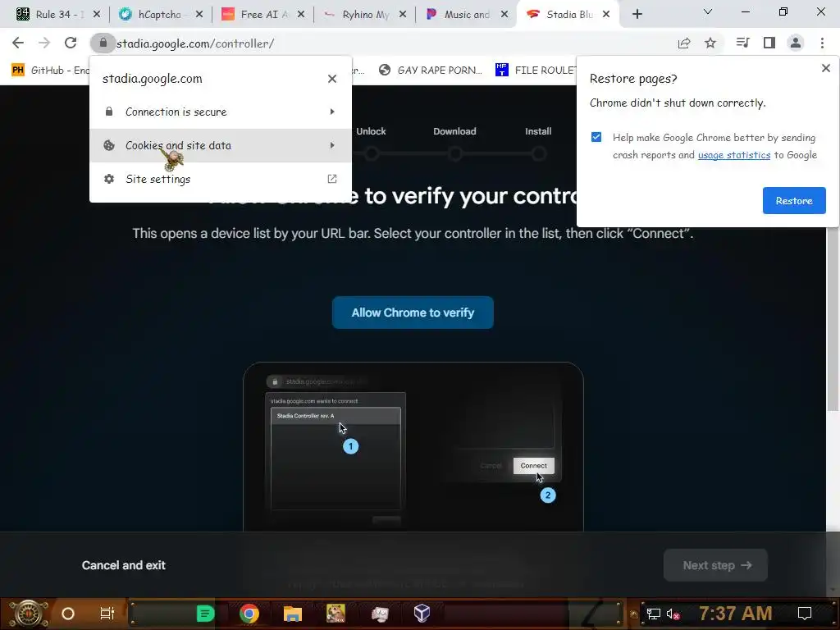Expand the Connection is secure arrow
840x630 pixels.
pyautogui.click(x=332, y=112)
